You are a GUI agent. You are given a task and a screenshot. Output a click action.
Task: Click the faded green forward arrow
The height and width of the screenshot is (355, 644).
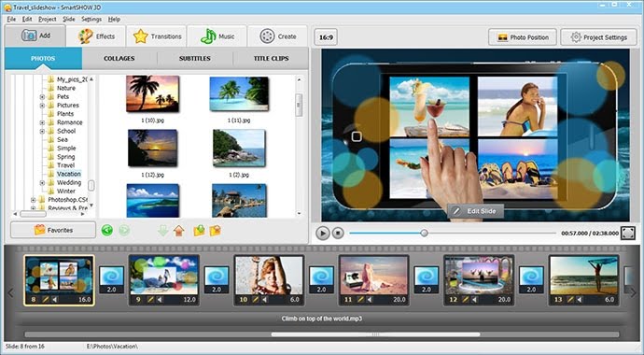124,230
